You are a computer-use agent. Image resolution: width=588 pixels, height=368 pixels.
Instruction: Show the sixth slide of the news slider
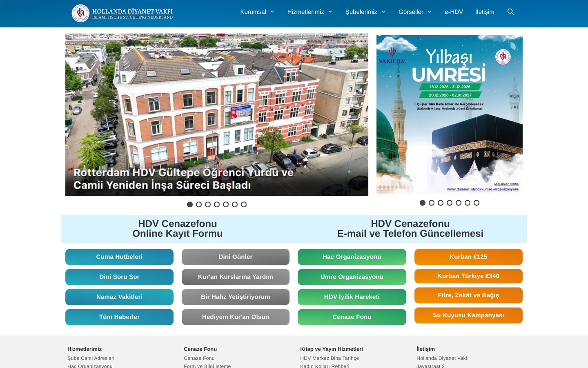tap(235, 204)
